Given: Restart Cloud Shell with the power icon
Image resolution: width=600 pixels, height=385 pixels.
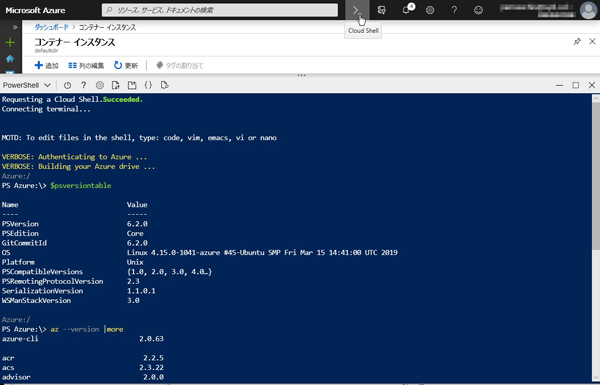Looking at the screenshot, I should point(67,85).
